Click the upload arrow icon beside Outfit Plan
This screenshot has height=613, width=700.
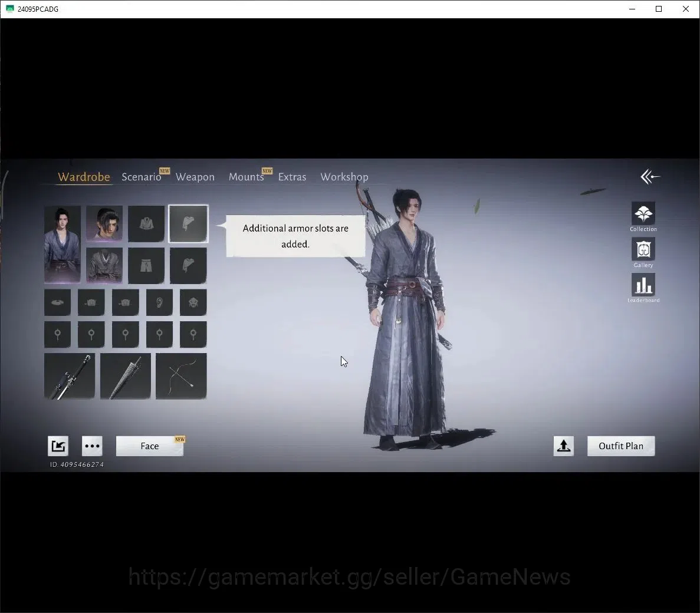tap(563, 446)
